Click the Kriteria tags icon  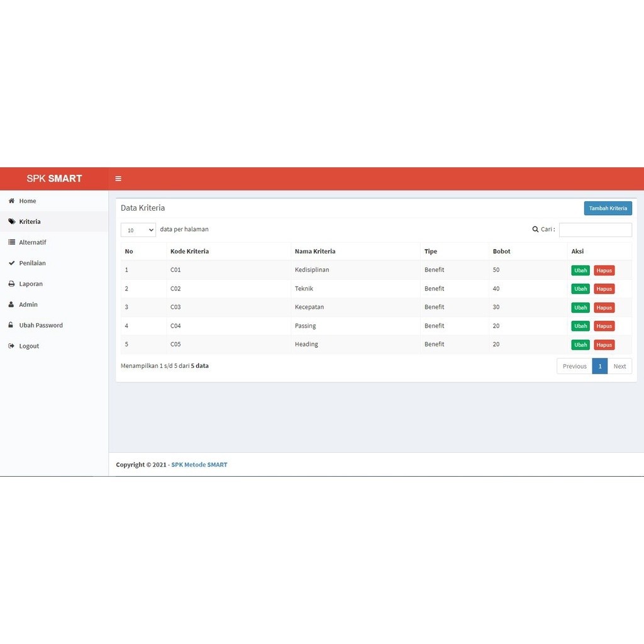coord(11,222)
